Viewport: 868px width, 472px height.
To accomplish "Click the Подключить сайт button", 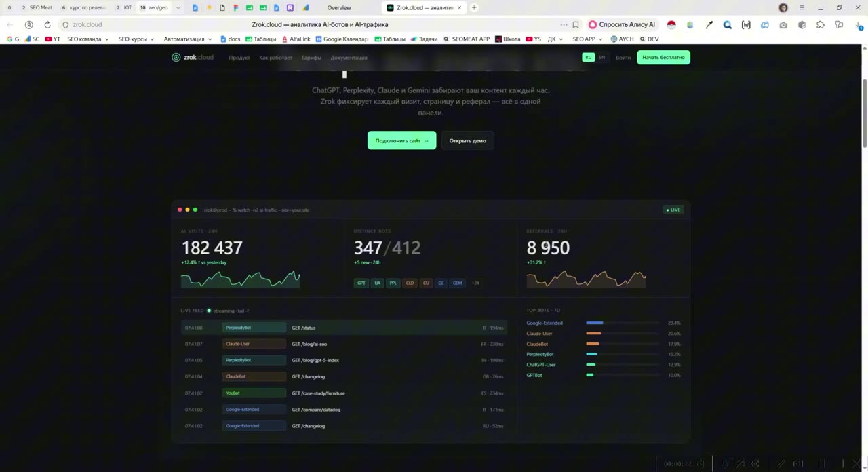I will point(401,140).
